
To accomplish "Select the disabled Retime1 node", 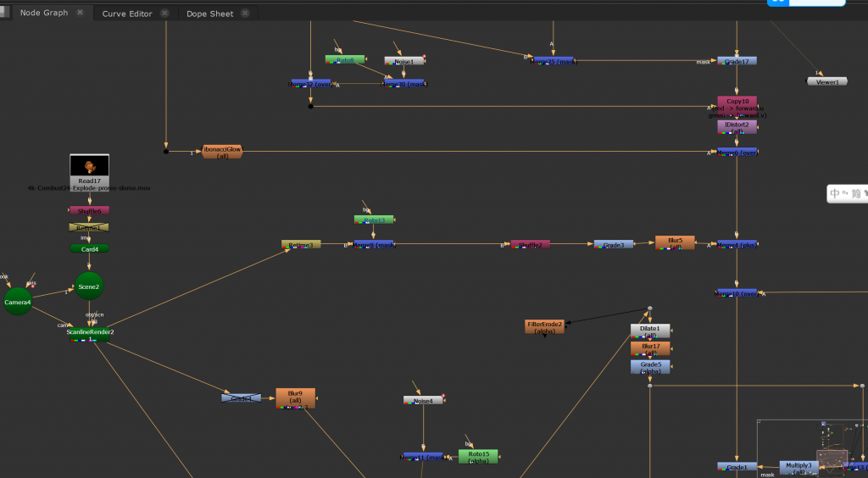I will tap(88, 227).
